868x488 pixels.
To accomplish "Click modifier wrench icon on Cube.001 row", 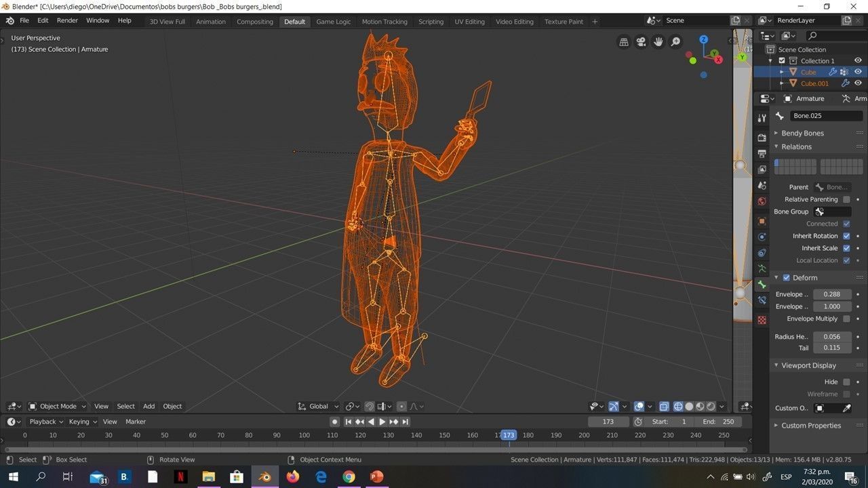I will tap(845, 83).
